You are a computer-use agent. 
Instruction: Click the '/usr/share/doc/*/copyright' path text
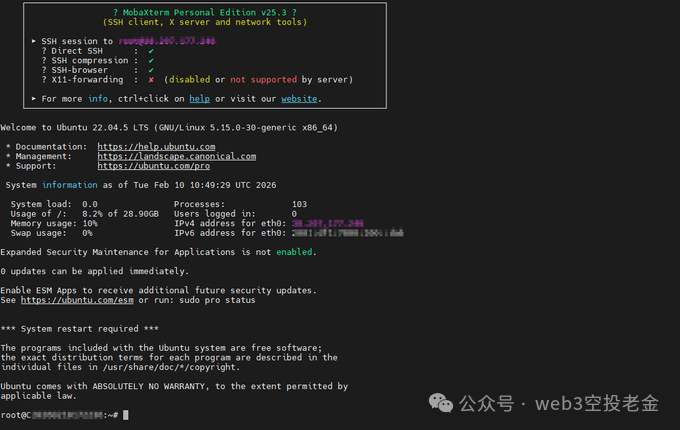(169, 367)
